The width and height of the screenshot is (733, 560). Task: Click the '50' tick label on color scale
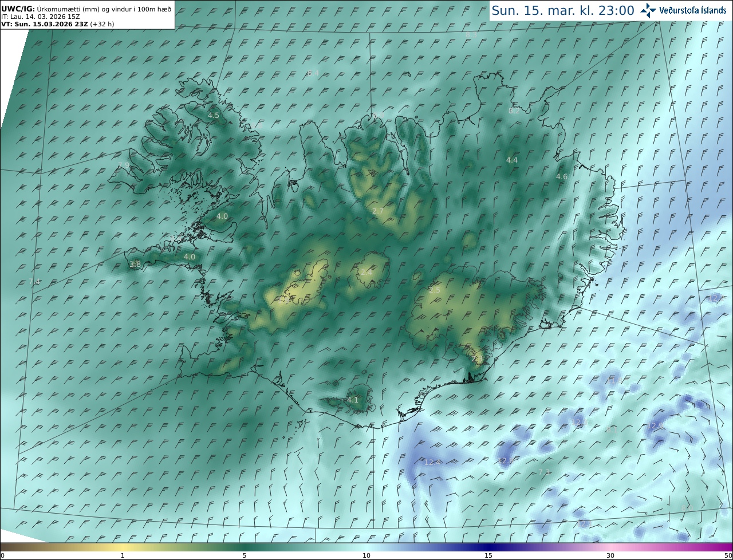pos(728,555)
